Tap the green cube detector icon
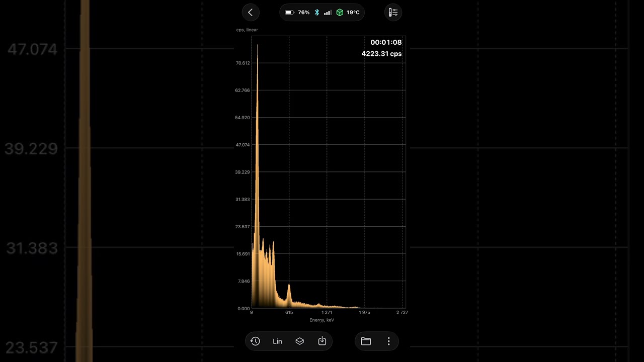This screenshot has height=362, width=644. tap(340, 13)
